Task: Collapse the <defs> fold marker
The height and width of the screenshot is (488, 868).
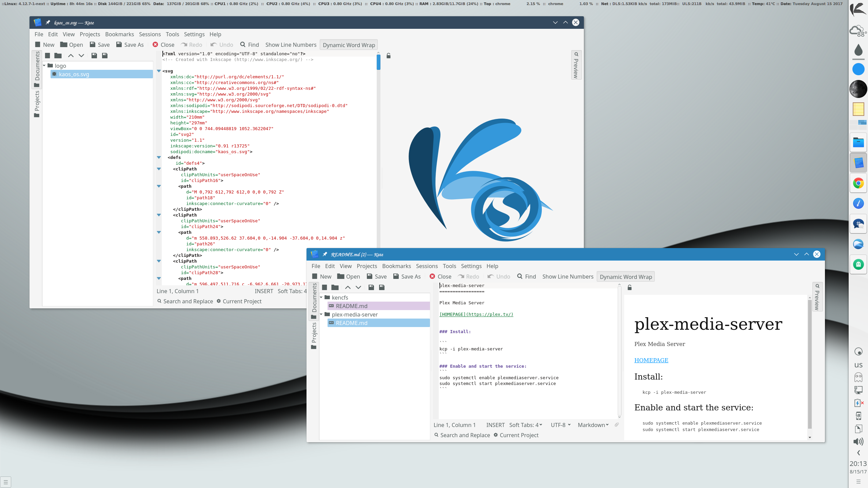Action: [159, 157]
